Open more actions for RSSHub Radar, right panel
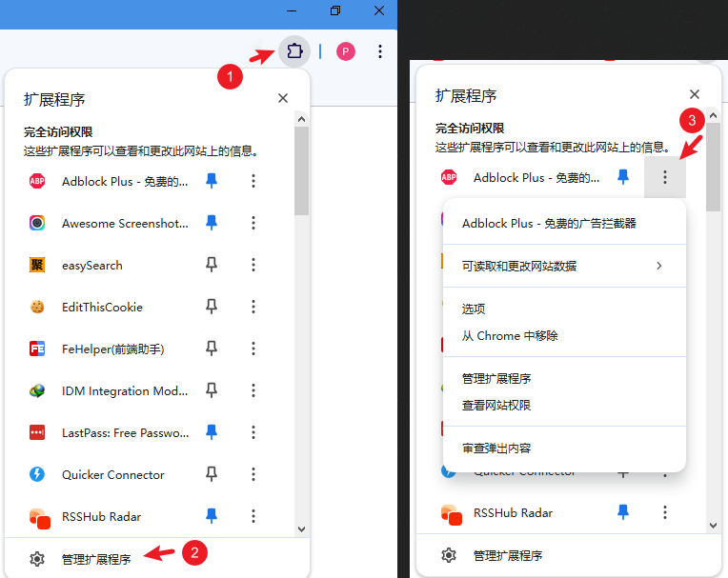The image size is (728, 578). coord(665,512)
